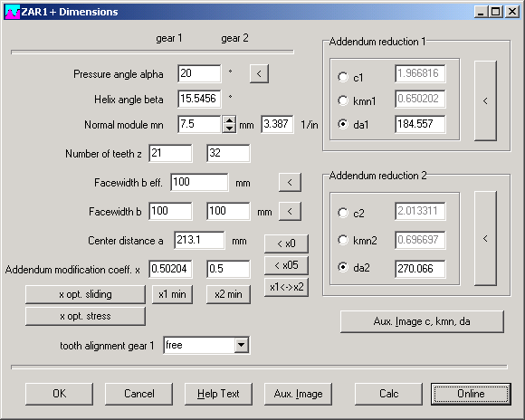525x420 pixels.
Task: Click the Calc button
Action: [x=388, y=394]
